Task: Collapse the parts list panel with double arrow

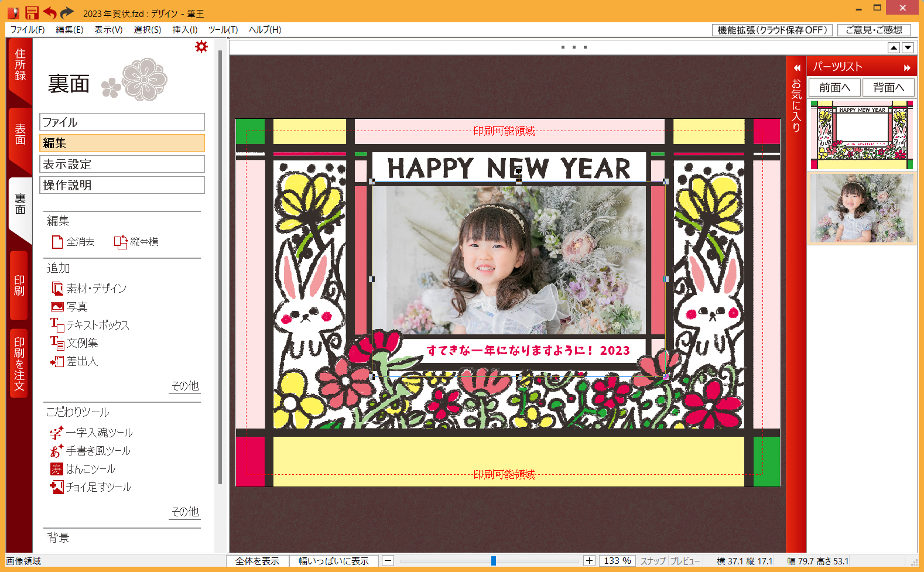Action: click(x=907, y=67)
